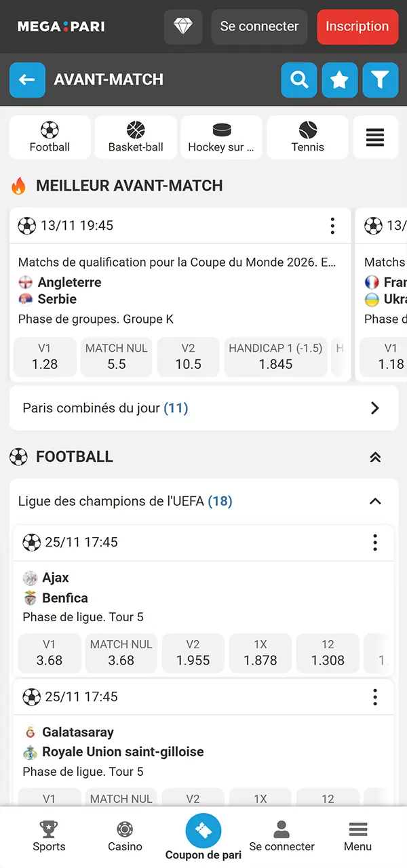Collapse the FOOTBALL section
Viewport: 407px width, 868px height.
pos(375,457)
